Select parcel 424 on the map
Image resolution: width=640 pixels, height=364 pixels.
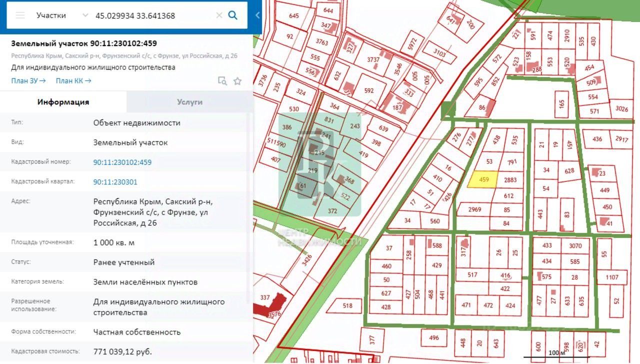[x=510, y=305]
